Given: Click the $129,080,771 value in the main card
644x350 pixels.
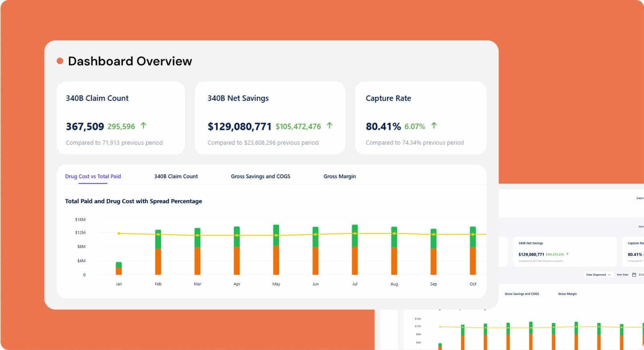Looking at the screenshot, I should (240, 127).
